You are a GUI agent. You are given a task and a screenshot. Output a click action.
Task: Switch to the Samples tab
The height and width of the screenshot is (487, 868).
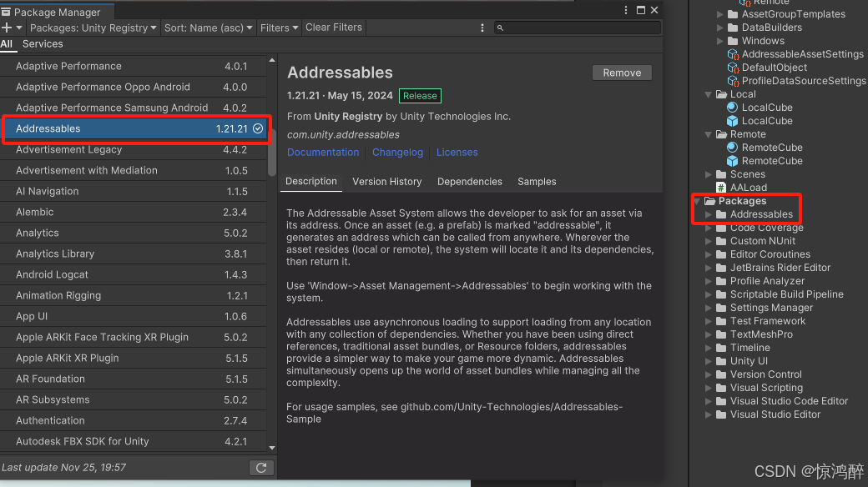pyautogui.click(x=537, y=182)
